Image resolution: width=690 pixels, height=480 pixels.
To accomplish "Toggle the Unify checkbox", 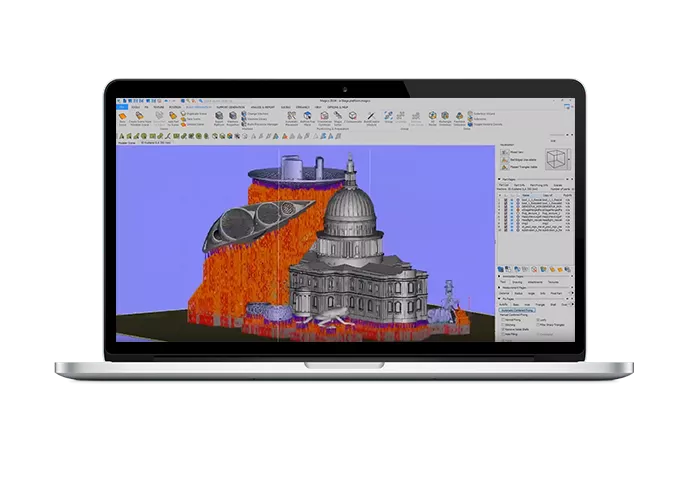I will 538,320.
